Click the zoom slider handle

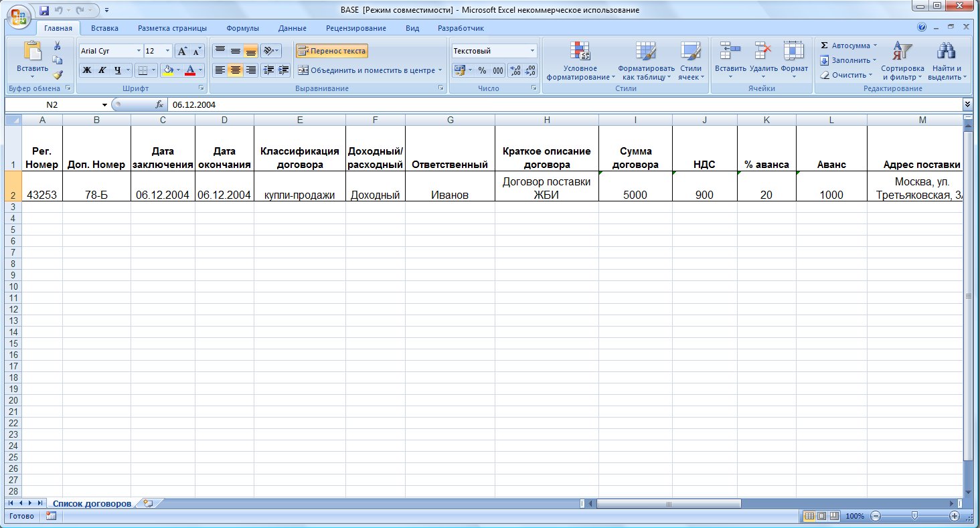pyautogui.click(x=914, y=516)
